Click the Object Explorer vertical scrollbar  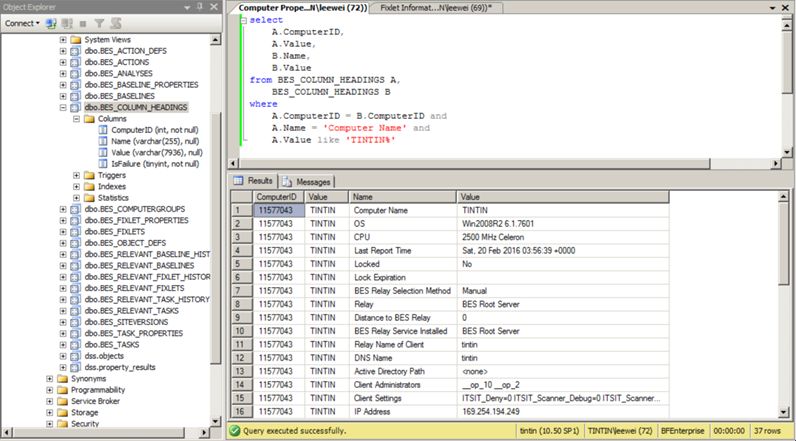(x=215, y=238)
